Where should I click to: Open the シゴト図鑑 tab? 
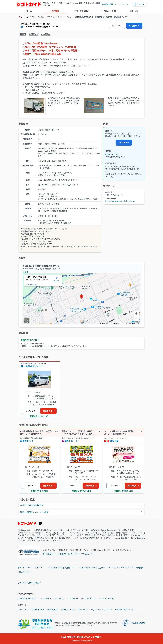click(x=134, y=11)
